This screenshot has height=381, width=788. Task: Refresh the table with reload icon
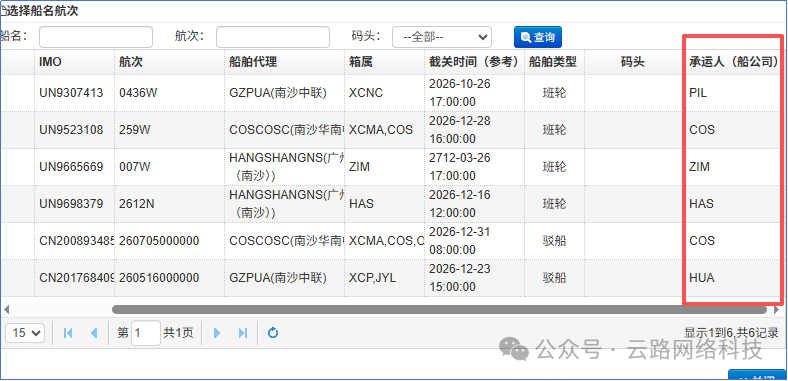(273, 333)
